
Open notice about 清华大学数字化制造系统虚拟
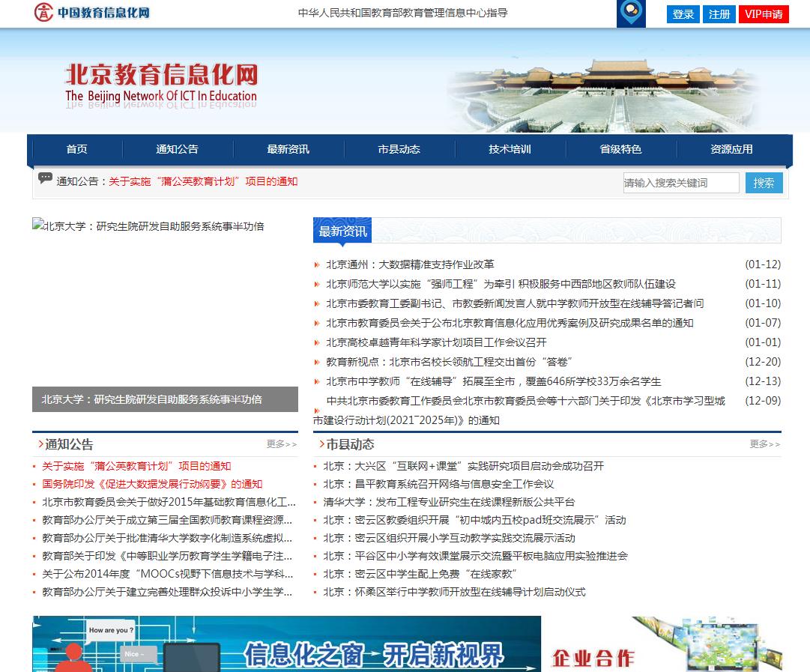167,538
